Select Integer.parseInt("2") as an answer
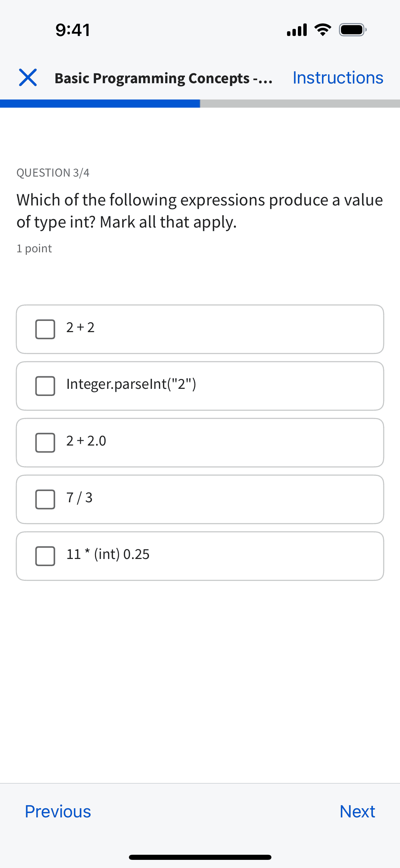 click(x=45, y=385)
